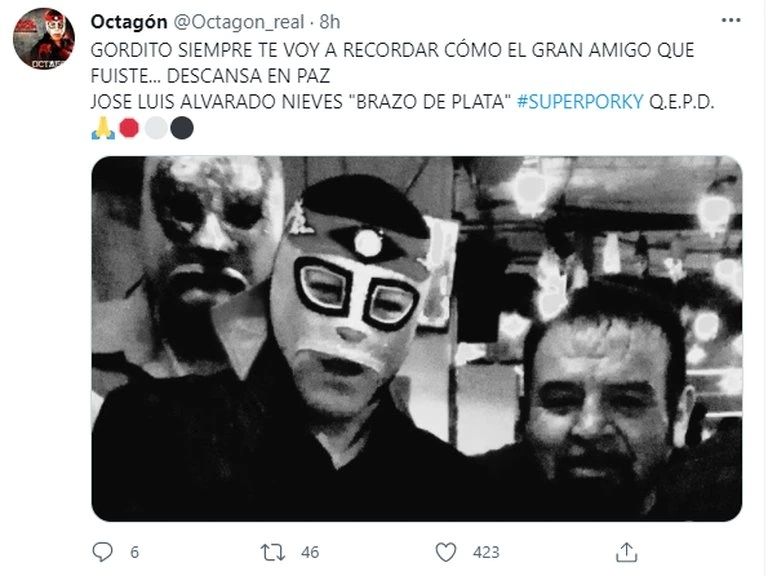This screenshot has height=576, width=768.
Task: Click the black circle emoji
Action: point(182,128)
